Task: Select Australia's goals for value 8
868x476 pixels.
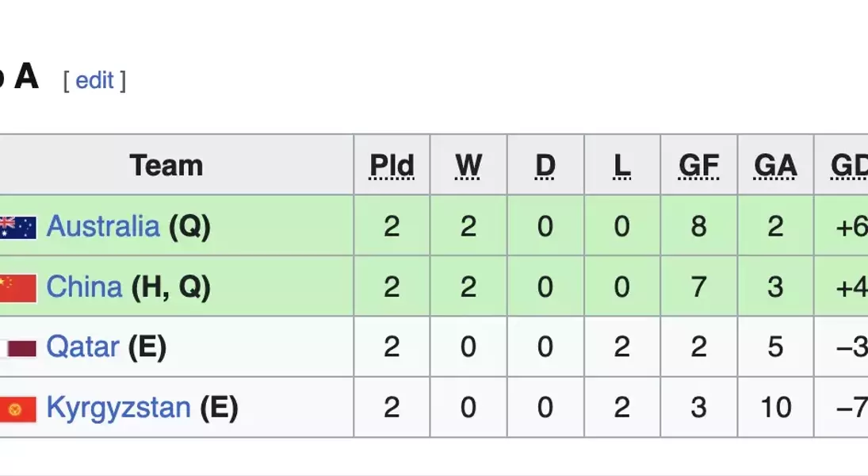Action: tap(698, 226)
